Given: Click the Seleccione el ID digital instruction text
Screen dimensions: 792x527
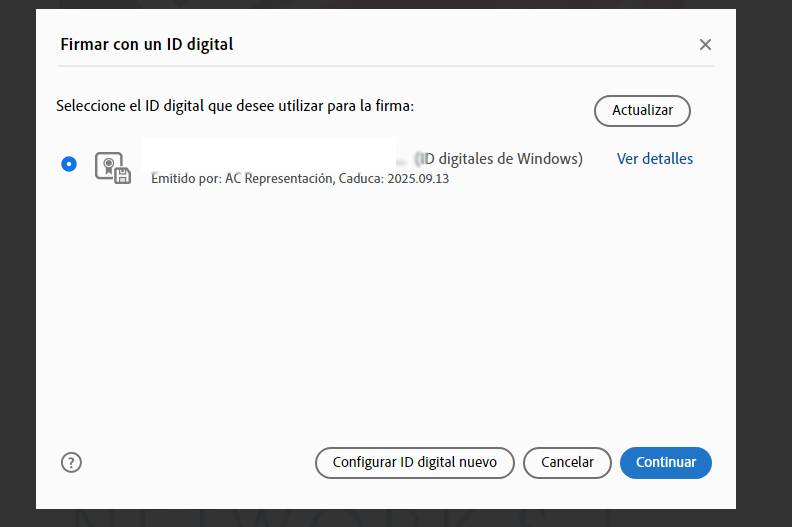Looking at the screenshot, I should coord(235,106).
